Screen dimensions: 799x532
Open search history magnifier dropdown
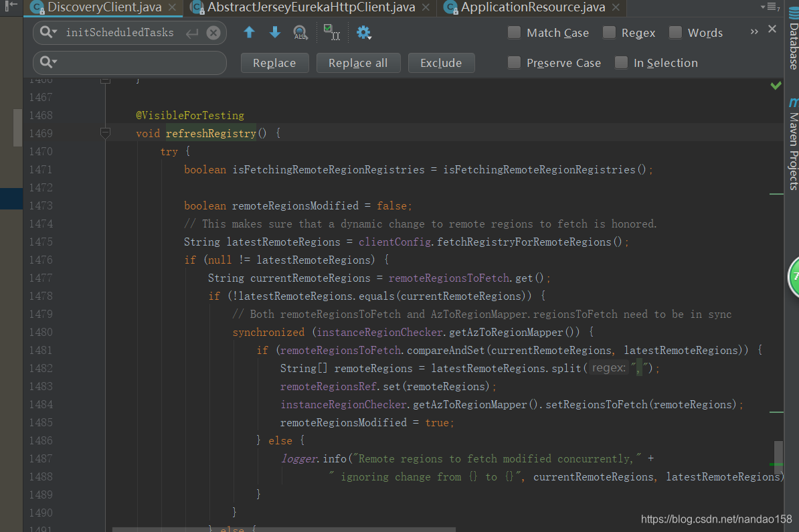point(48,32)
